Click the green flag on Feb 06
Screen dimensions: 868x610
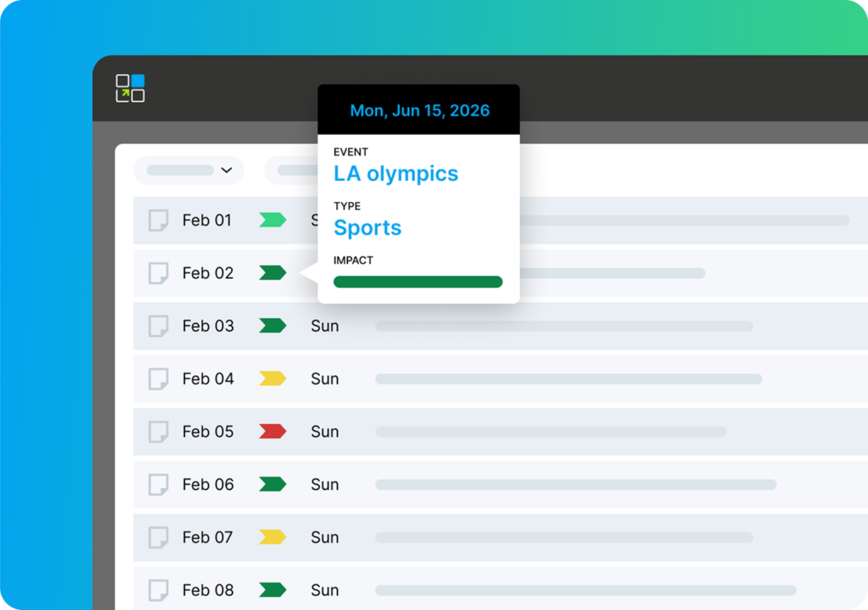pyautogui.click(x=272, y=484)
